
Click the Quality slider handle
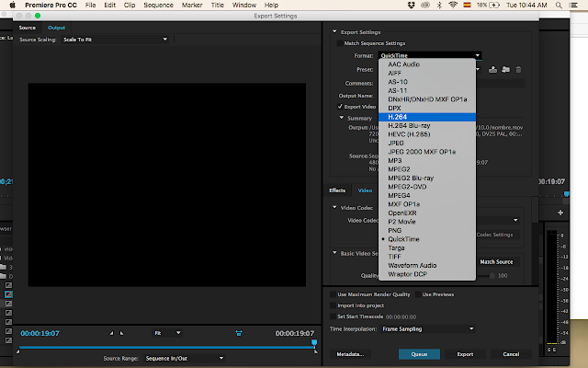[x=492, y=276]
